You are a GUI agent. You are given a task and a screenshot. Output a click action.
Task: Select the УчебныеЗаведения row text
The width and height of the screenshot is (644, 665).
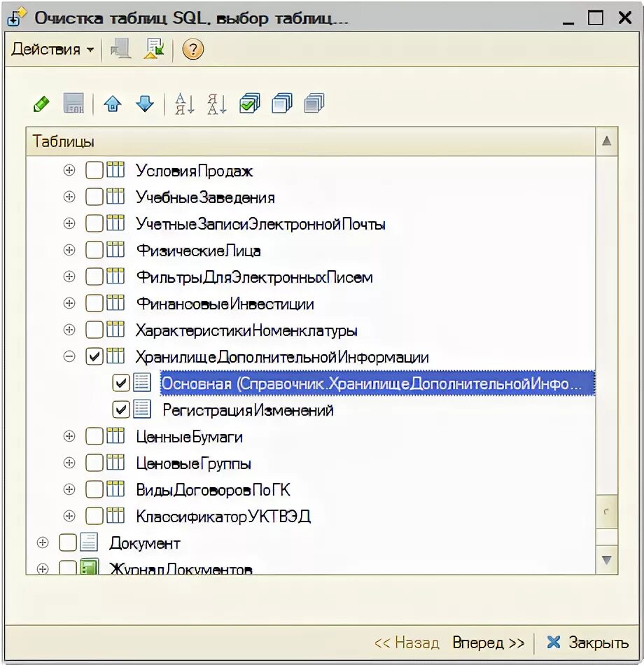[205, 197]
